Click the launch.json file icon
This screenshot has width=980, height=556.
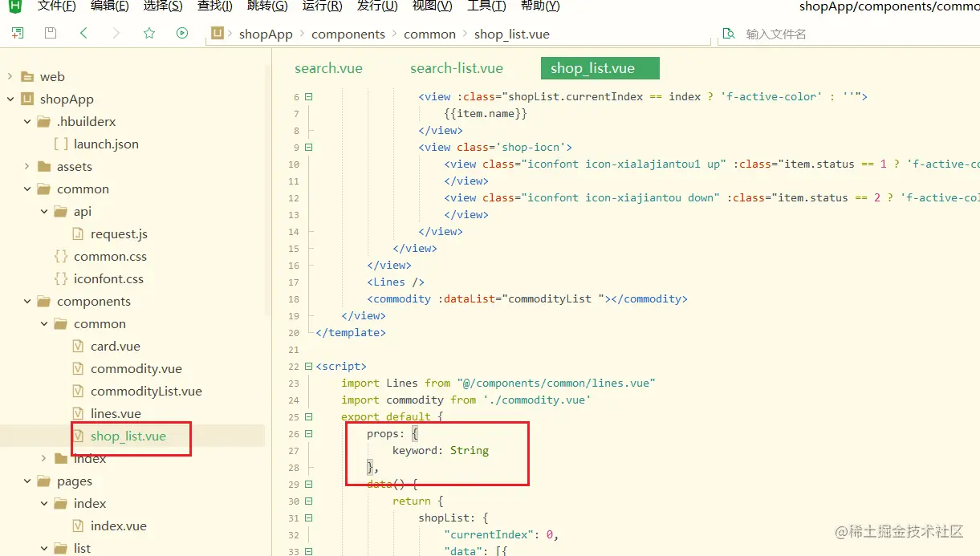(60, 144)
